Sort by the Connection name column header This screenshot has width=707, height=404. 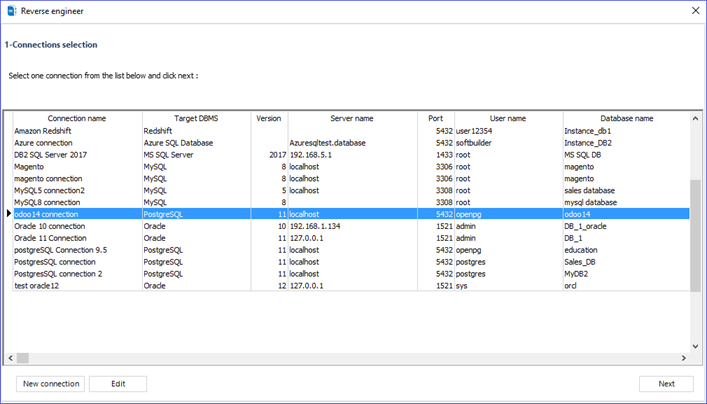click(77, 119)
